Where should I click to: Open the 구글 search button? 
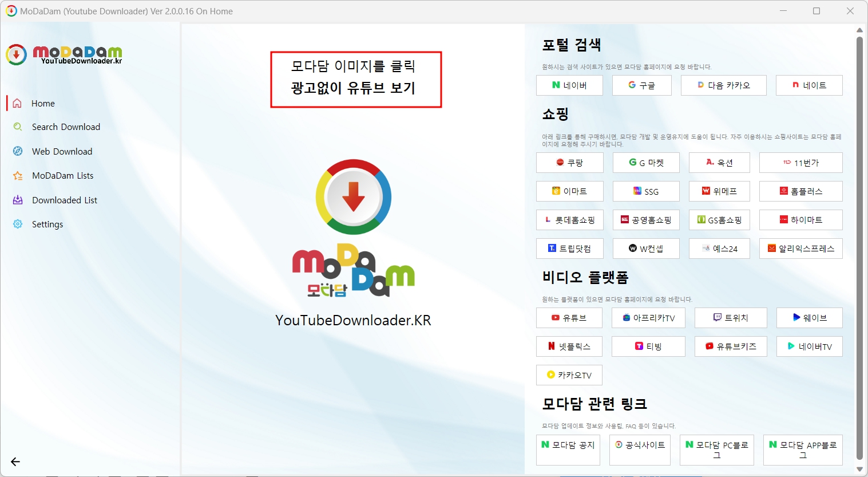[x=641, y=85]
